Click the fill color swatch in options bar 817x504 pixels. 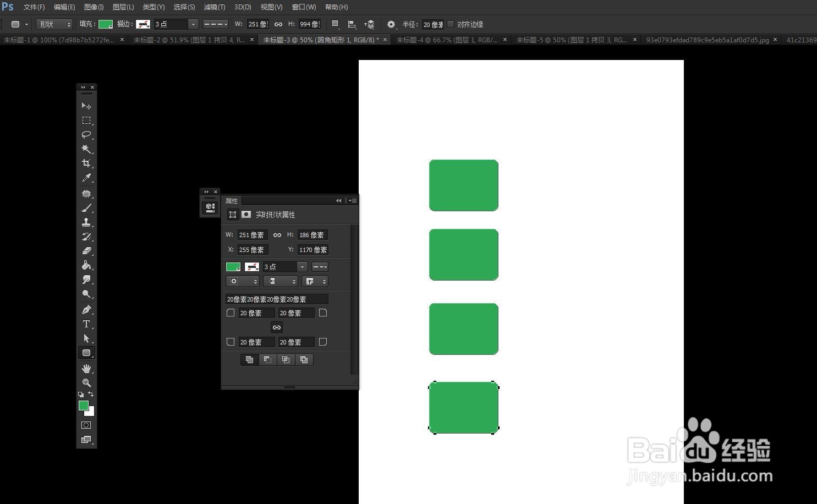[x=106, y=24]
